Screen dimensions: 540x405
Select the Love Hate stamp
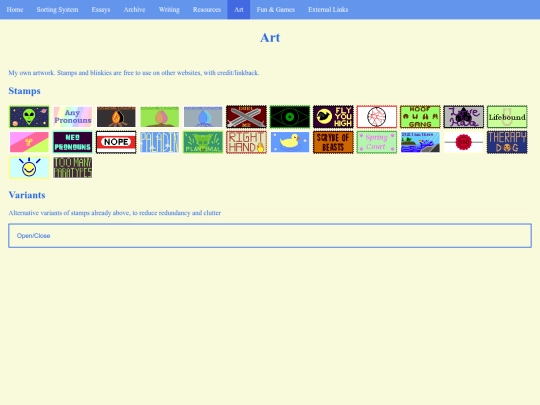tap(464, 117)
